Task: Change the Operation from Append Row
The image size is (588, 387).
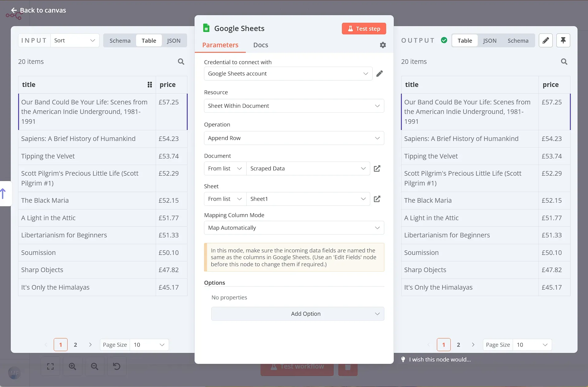Action: click(294, 138)
